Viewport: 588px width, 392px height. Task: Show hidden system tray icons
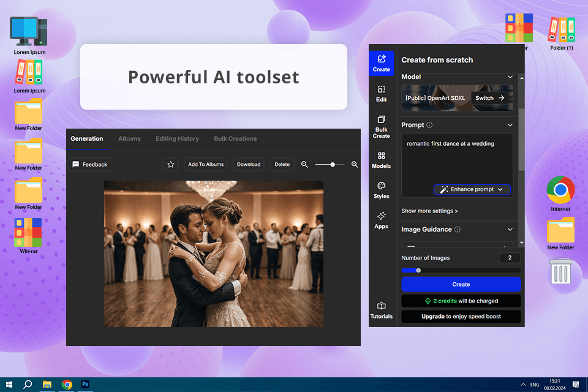[522, 385]
